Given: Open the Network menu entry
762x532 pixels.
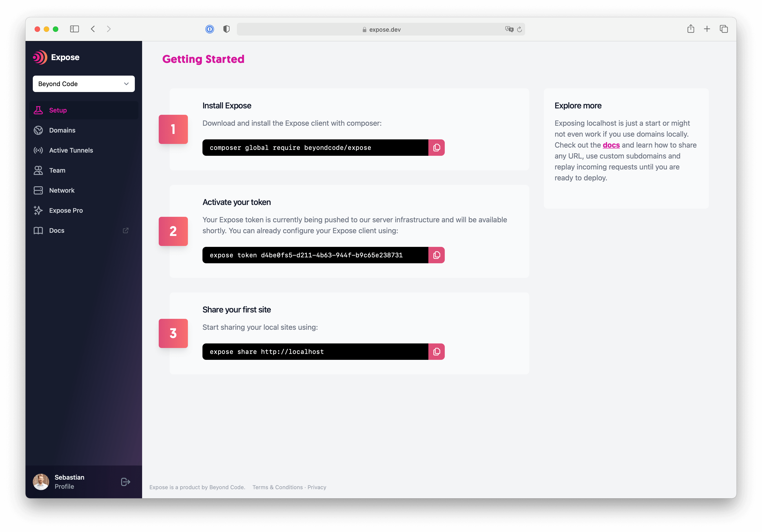Looking at the screenshot, I should (x=62, y=190).
